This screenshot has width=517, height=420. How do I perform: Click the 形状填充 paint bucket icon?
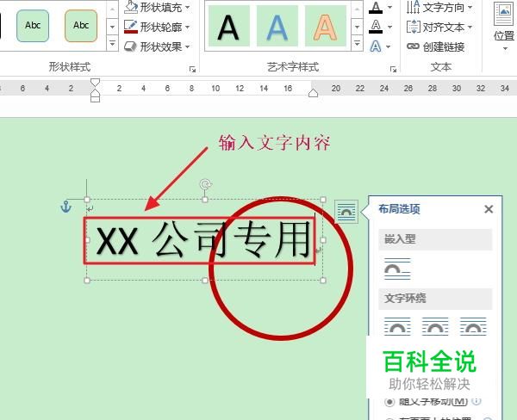(131, 7)
